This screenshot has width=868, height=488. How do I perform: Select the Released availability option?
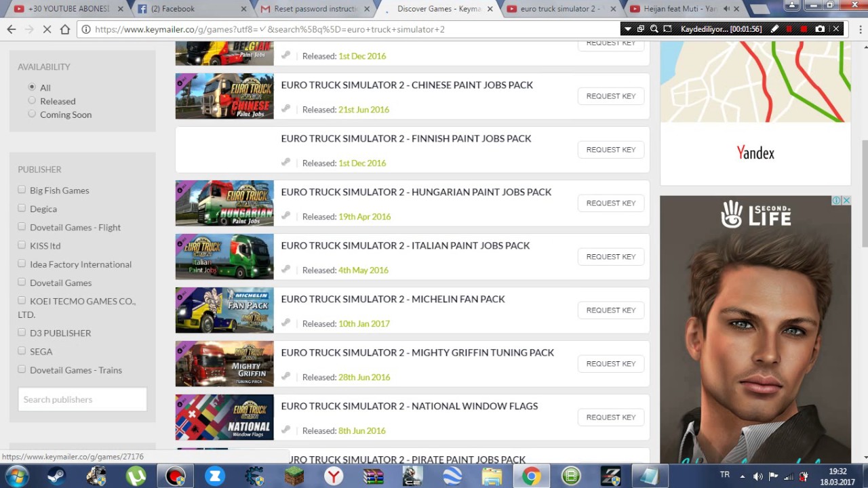tap(32, 100)
